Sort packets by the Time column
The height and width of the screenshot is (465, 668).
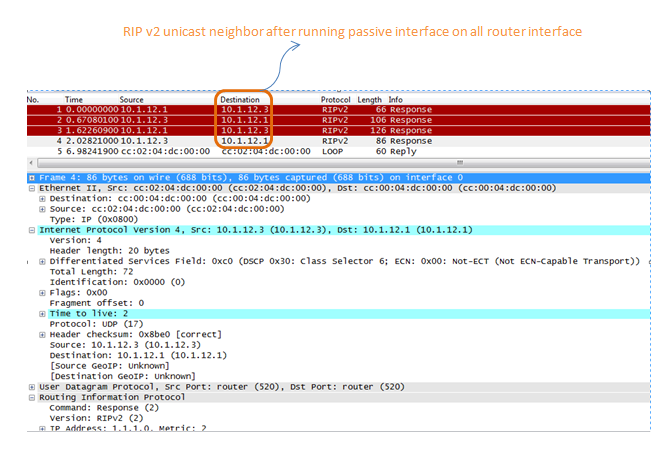[x=74, y=100]
